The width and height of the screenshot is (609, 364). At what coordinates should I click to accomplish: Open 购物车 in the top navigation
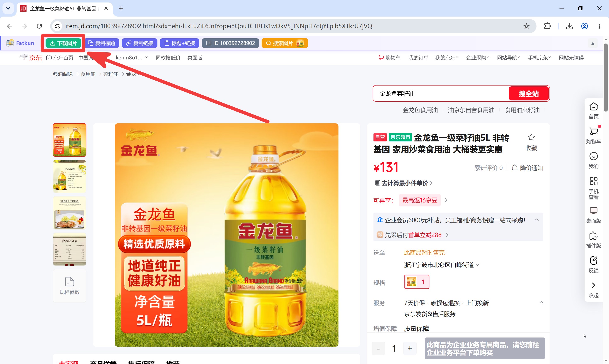[389, 58]
